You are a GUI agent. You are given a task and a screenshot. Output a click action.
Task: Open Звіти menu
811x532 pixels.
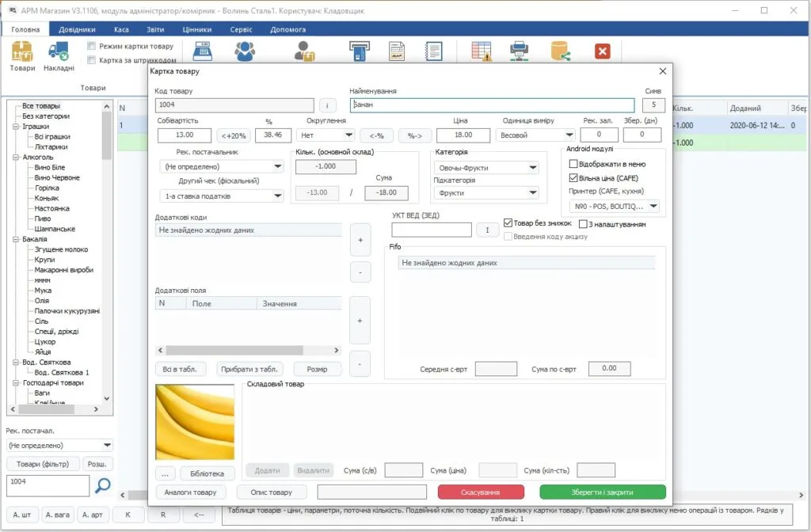pos(155,29)
